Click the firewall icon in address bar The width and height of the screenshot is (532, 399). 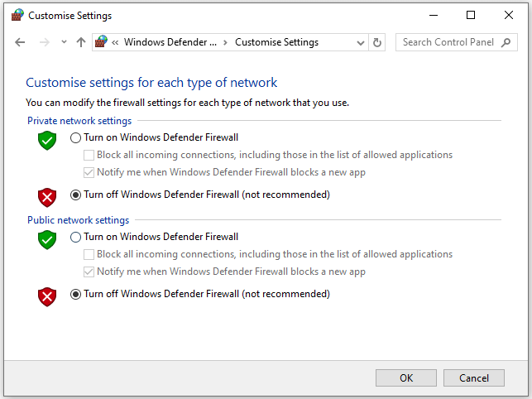(x=102, y=42)
